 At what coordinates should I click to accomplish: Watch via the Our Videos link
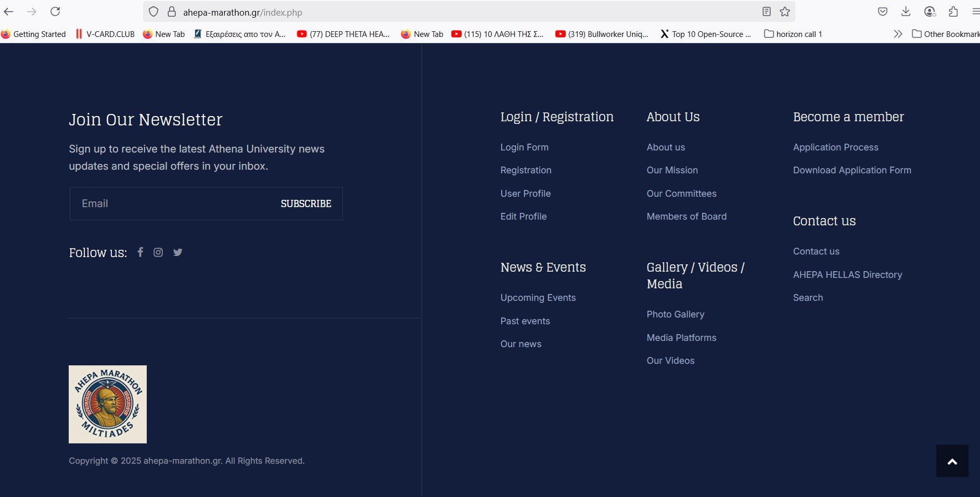point(670,361)
